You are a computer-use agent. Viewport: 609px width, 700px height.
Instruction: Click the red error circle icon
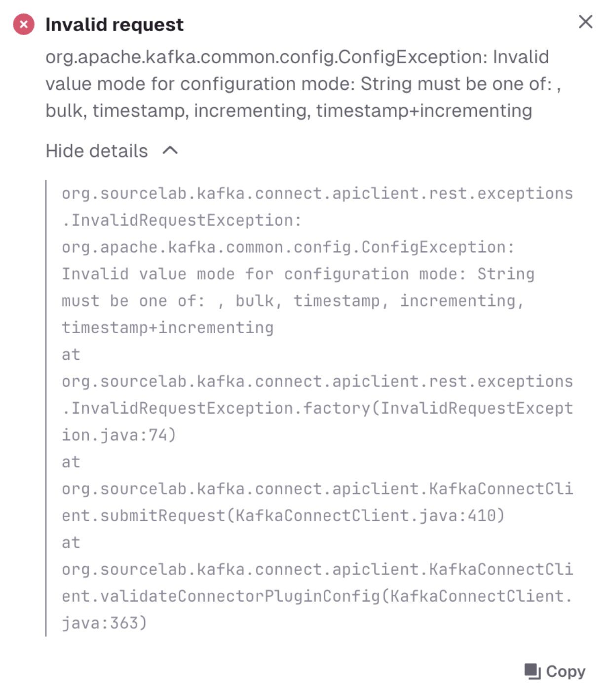[x=23, y=24]
